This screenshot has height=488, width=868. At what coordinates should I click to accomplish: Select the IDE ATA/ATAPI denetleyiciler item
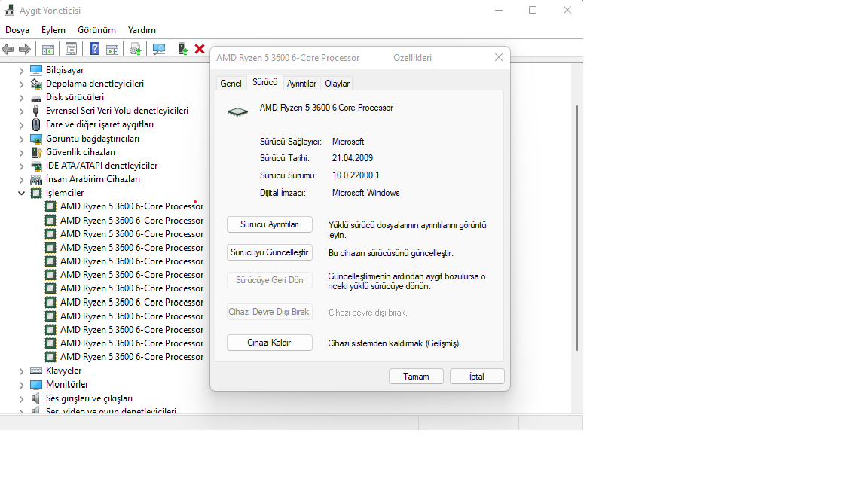click(102, 166)
